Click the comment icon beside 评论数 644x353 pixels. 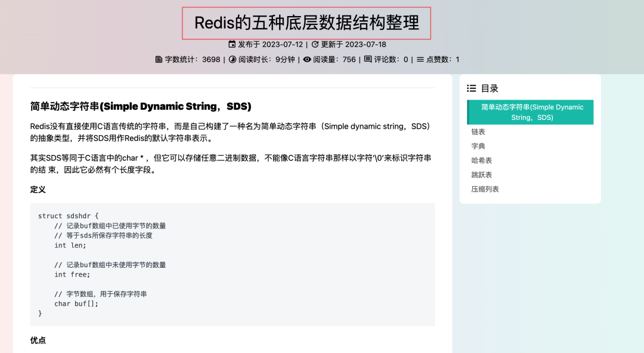(368, 59)
